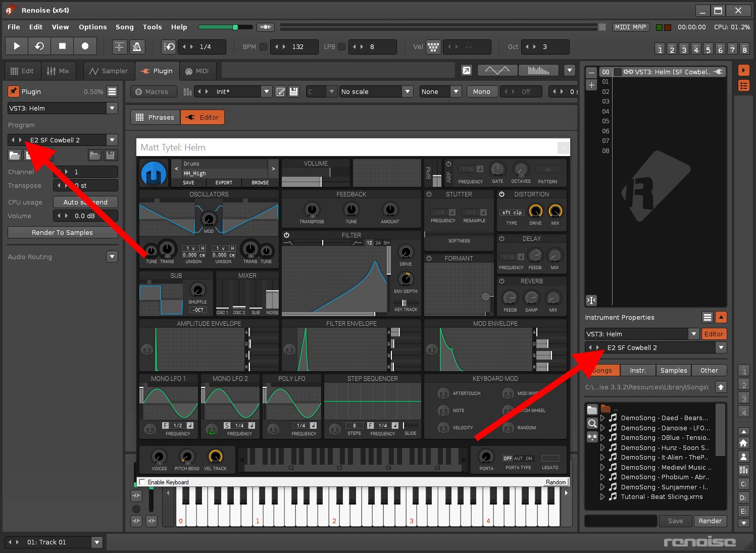Switch to the MIDI tab
Screen dimensions: 756x553
197,71
